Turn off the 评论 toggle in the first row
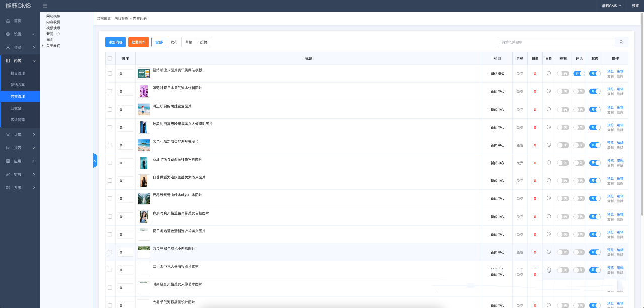The width and height of the screenshot is (644, 308). point(579,74)
